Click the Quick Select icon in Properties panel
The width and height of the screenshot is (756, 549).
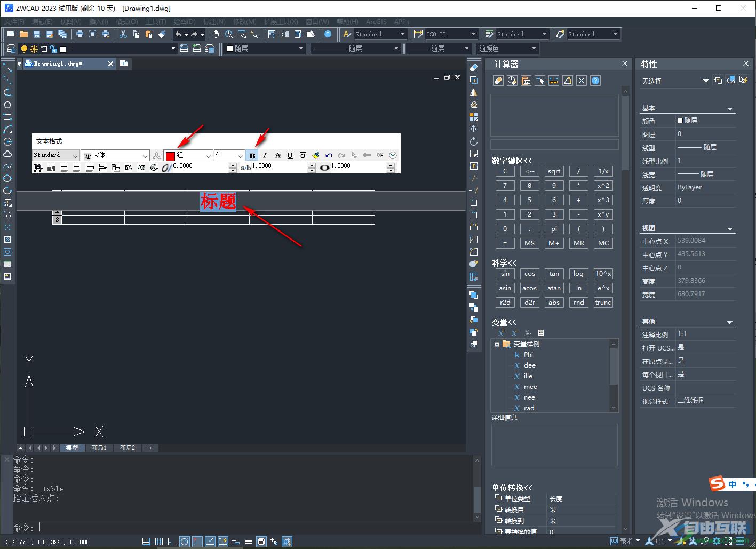[x=743, y=80]
